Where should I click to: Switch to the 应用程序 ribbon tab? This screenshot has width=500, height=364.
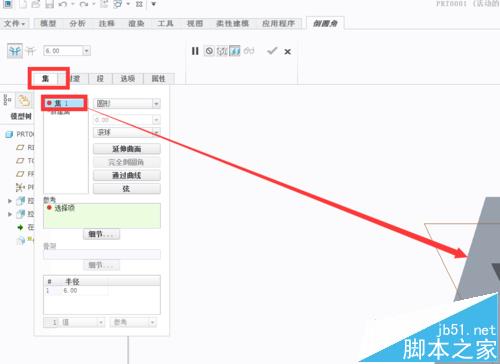tap(279, 23)
